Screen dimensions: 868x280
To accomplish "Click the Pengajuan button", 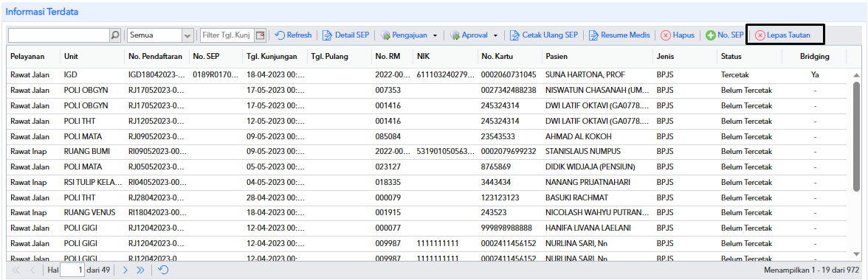I will click(404, 35).
